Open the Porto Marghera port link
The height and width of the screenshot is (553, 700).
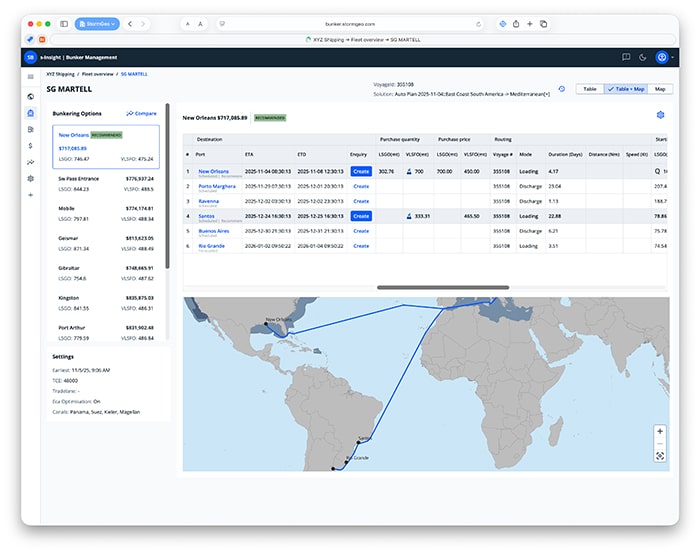click(x=218, y=185)
